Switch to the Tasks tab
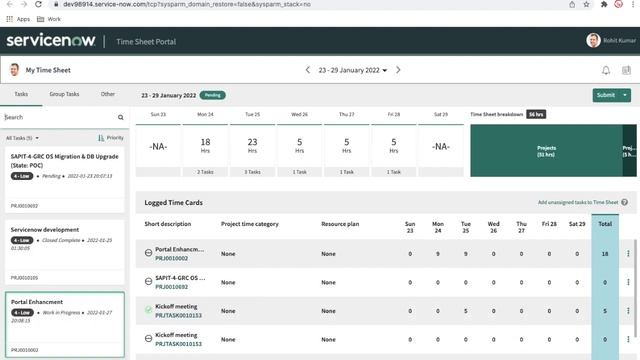The height and width of the screenshot is (360, 640). (x=21, y=94)
